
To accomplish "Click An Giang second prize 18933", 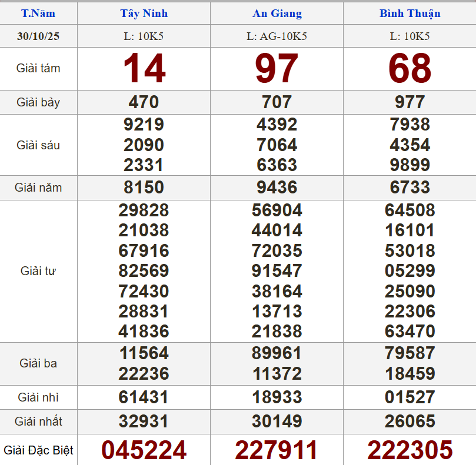I will click(x=277, y=397).
